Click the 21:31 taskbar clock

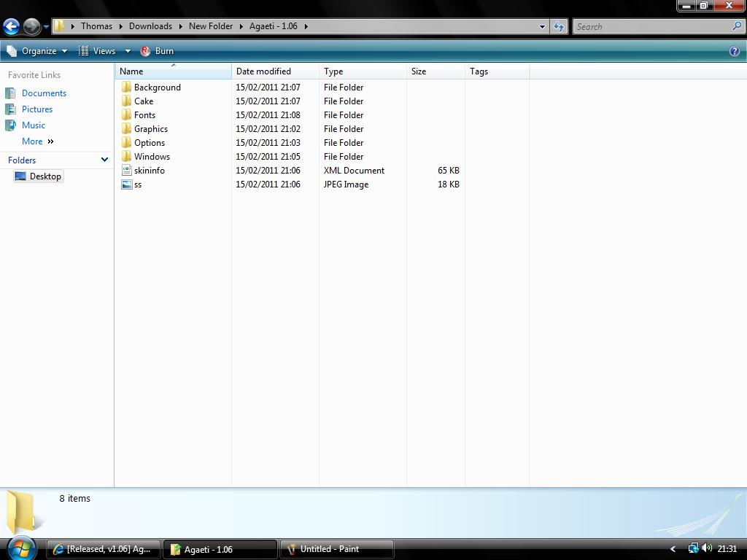click(727, 549)
